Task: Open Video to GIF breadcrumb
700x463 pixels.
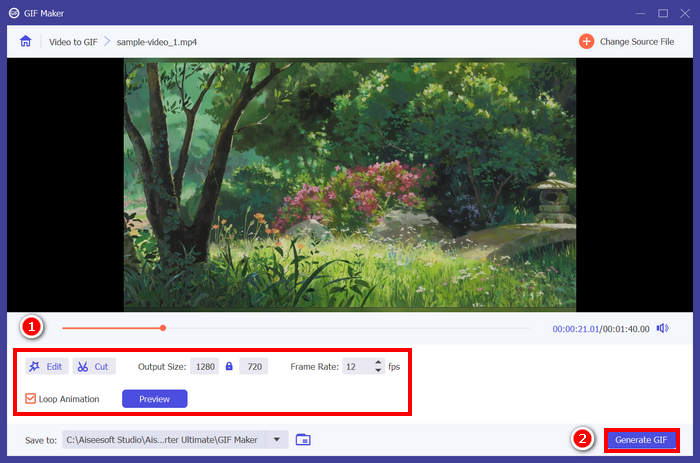Action: coord(73,42)
